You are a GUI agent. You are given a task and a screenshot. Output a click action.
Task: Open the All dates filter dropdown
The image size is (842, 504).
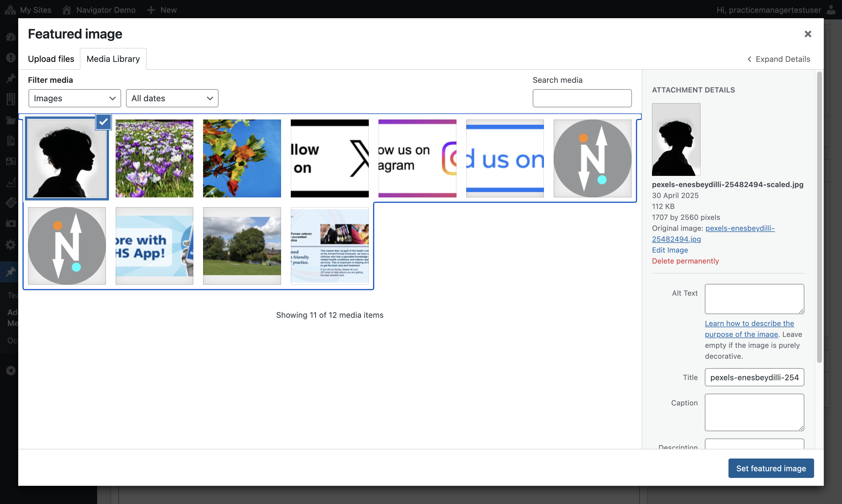click(172, 98)
